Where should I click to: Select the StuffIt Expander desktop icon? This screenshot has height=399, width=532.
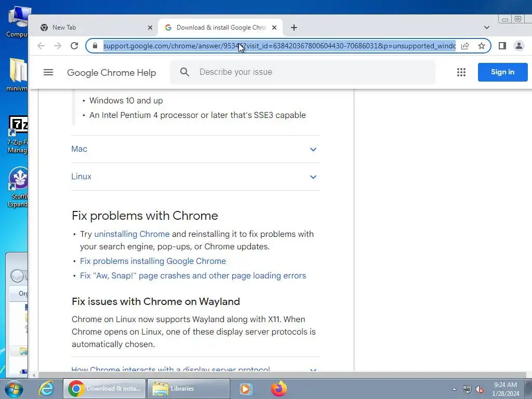(x=17, y=187)
